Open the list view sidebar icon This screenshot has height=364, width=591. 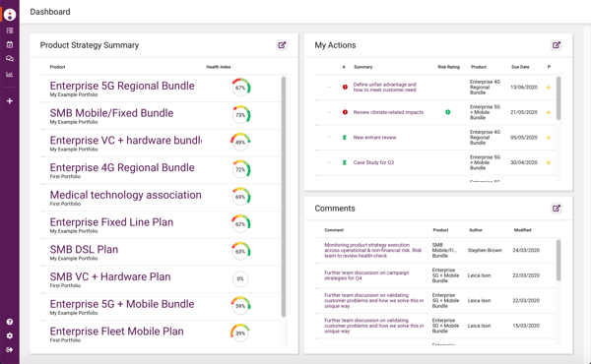click(x=10, y=30)
